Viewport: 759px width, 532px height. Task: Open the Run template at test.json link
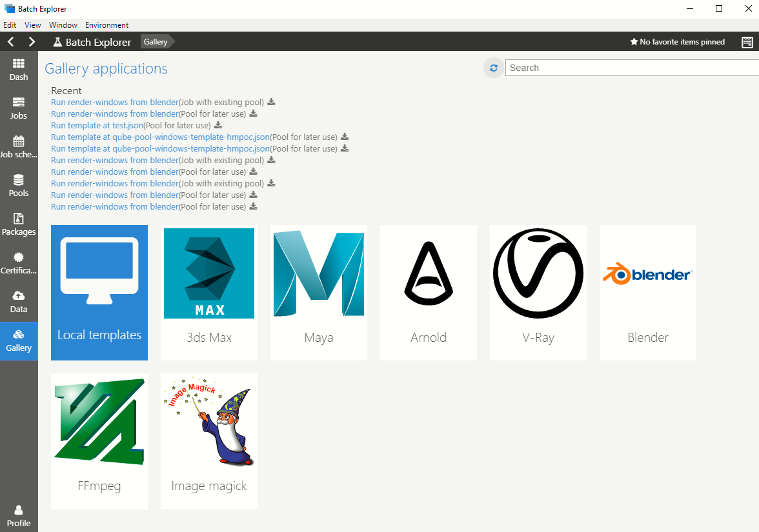[x=97, y=125]
